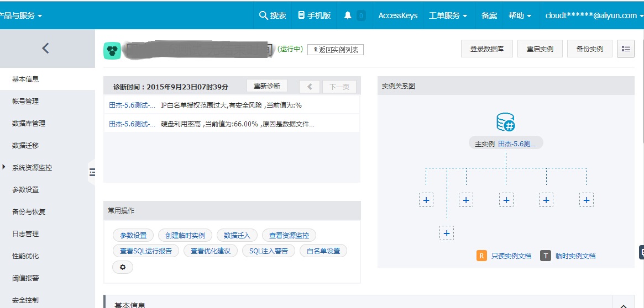This screenshot has height=308, width=644.
Task: Click the search magnifier icon in top bar
Action: click(263, 15)
